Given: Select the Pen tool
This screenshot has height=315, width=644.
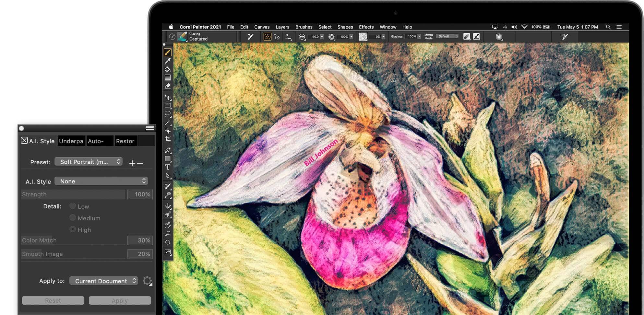Looking at the screenshot, I should pos(168,150).
